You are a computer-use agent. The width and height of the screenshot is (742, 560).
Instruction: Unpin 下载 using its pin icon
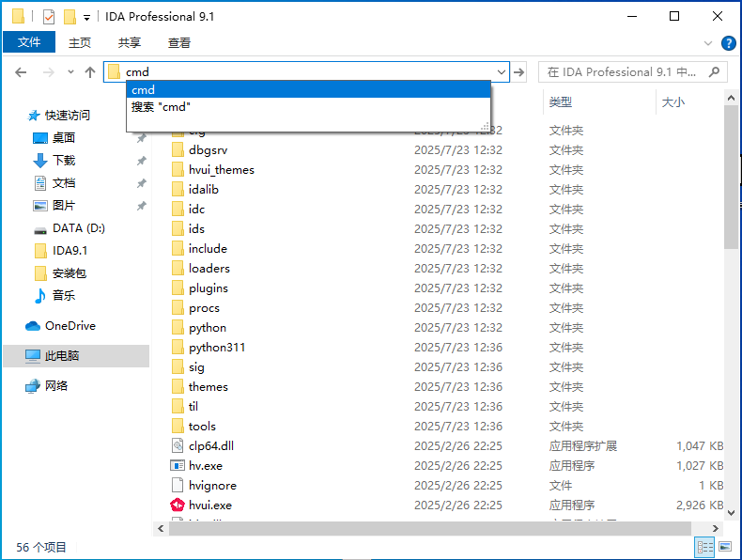pos(141,161)
